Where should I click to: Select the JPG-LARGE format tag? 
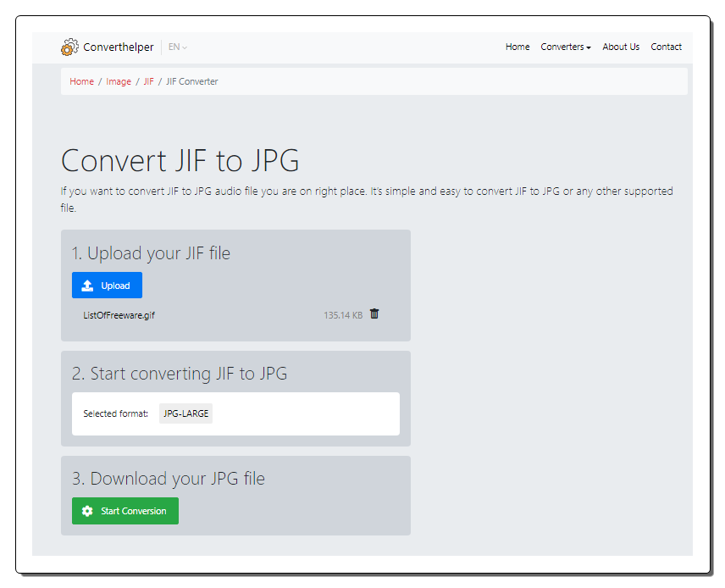185,413
